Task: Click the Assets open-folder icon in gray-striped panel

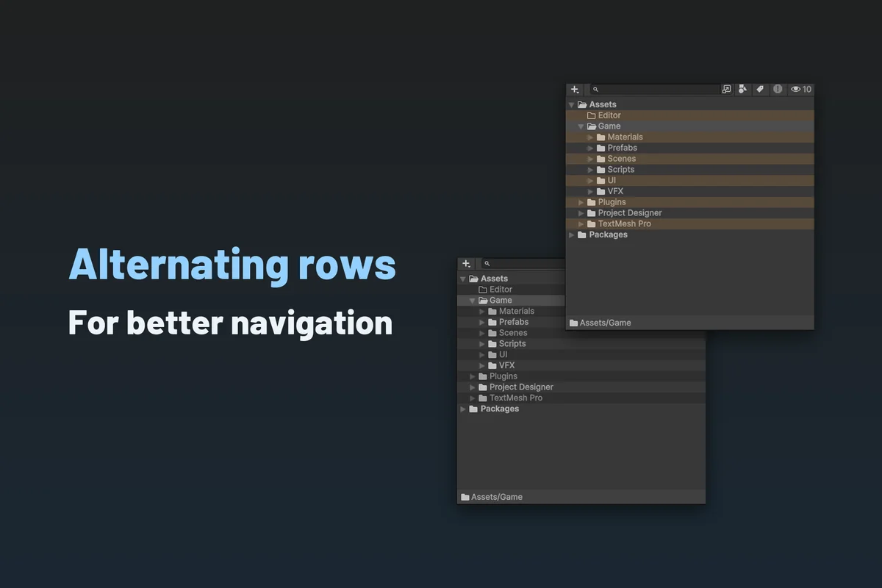Action: [473, 279]
